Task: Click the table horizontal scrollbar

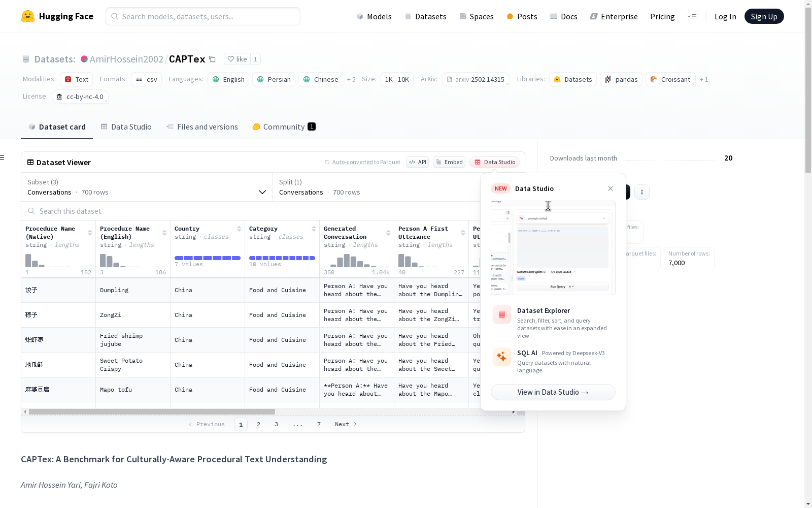Action: point(152,411)
